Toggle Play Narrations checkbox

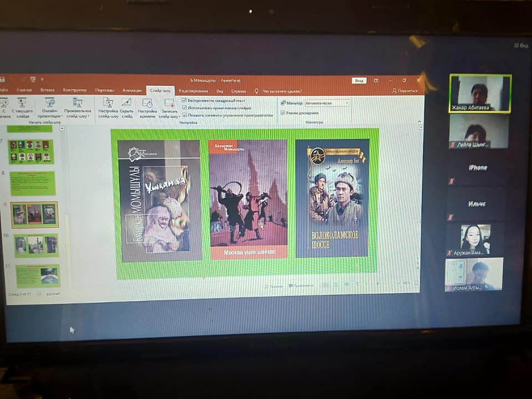coord(185,100)
